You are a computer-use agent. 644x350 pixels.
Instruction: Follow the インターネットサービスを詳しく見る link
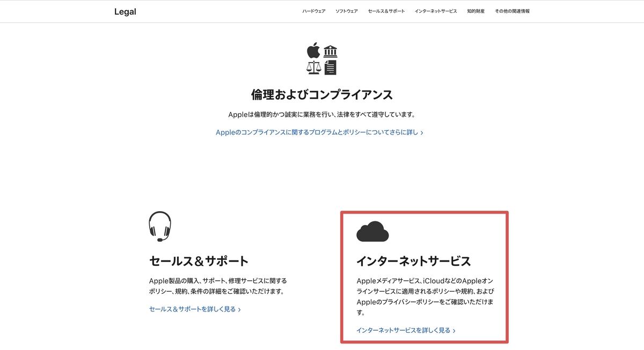pyautogui.click(x=406, y=331)
